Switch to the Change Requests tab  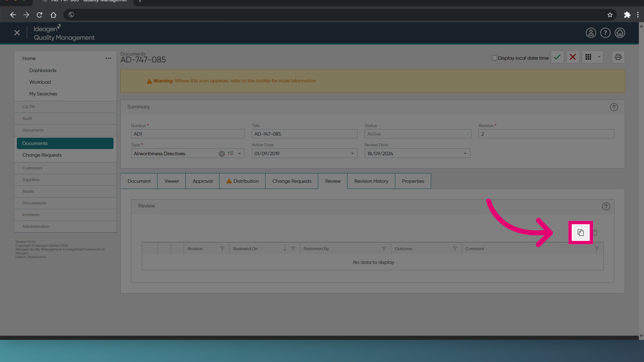coord(291,181)
